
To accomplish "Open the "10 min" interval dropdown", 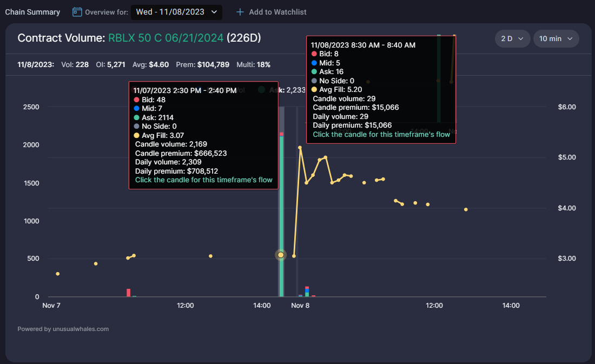I will (556, 38).
